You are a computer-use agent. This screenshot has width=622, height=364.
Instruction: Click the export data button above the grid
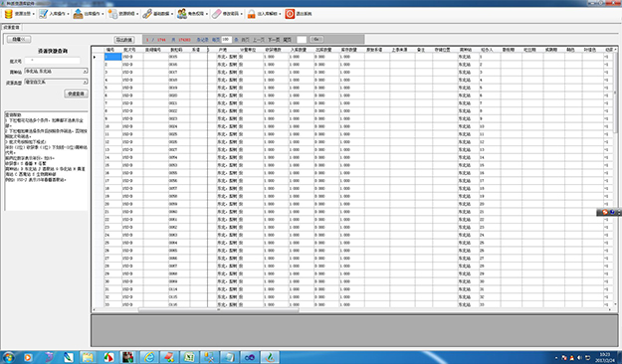(124, 40)
